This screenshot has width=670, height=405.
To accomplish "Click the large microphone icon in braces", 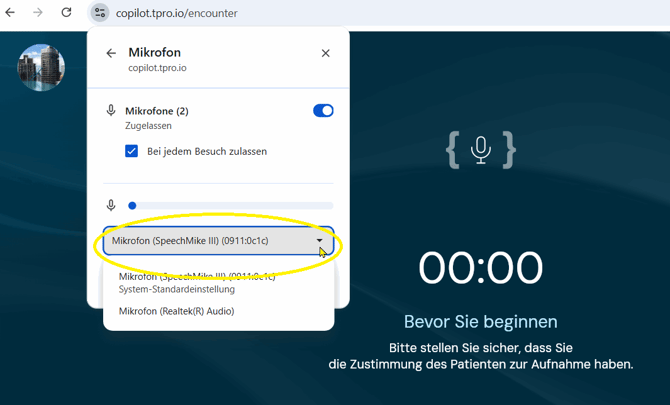I will (481, 149).
